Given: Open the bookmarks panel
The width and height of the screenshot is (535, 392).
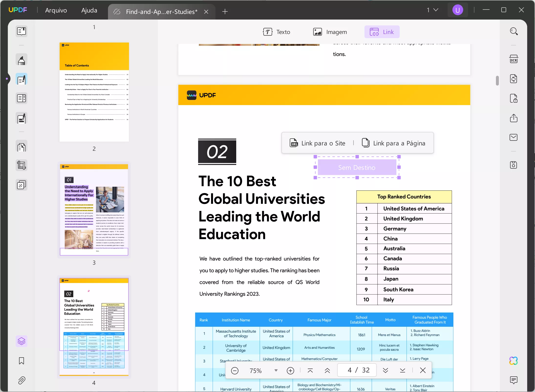Looking at the screenshot, I should [21, 361].
